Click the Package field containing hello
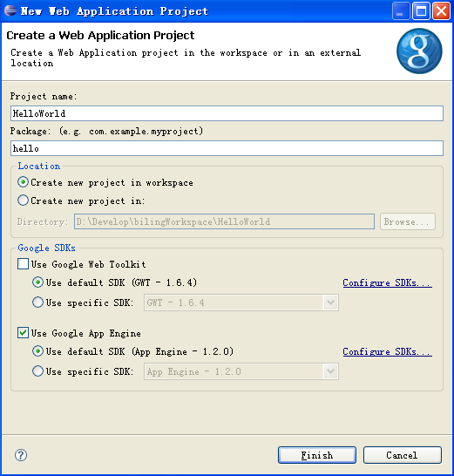Viewport: 454px width, 476px height. (x=227, y=148)
